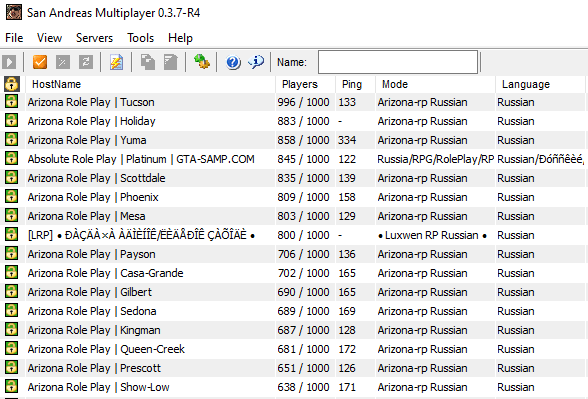Select server Arizona Role Play | Holiday
The height and width of the screenshot is (399, 588).
(91, 121)
